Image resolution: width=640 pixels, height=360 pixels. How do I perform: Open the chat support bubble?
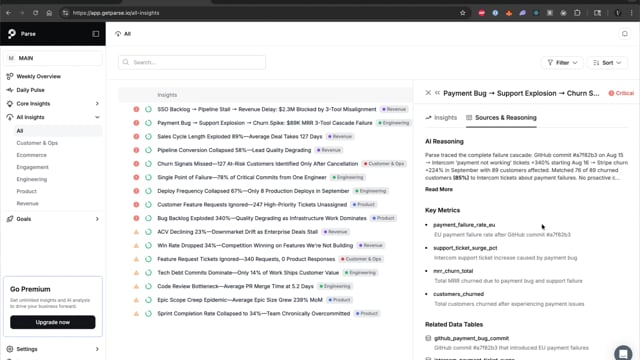[623, 353]
